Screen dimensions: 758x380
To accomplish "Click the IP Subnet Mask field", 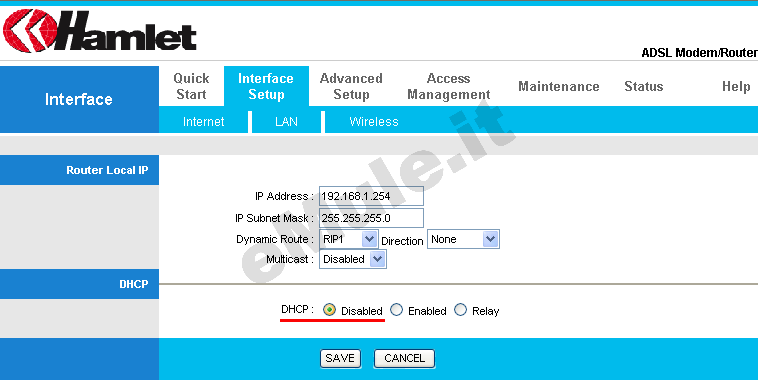I will tap(371, 218).
